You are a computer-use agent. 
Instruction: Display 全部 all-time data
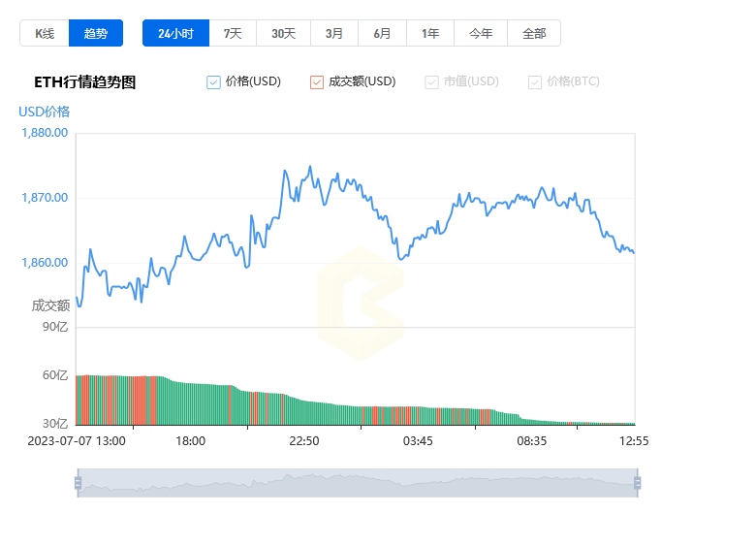[534, 33]
